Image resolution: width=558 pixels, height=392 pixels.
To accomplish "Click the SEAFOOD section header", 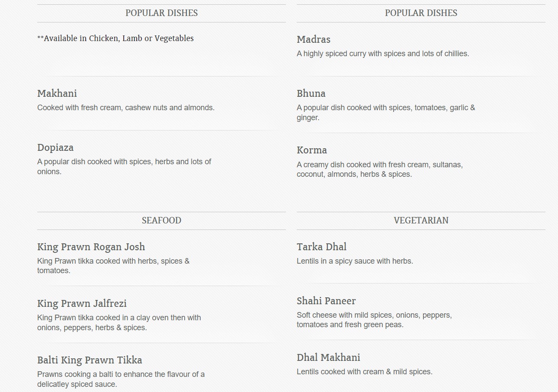I will [161, 220].
